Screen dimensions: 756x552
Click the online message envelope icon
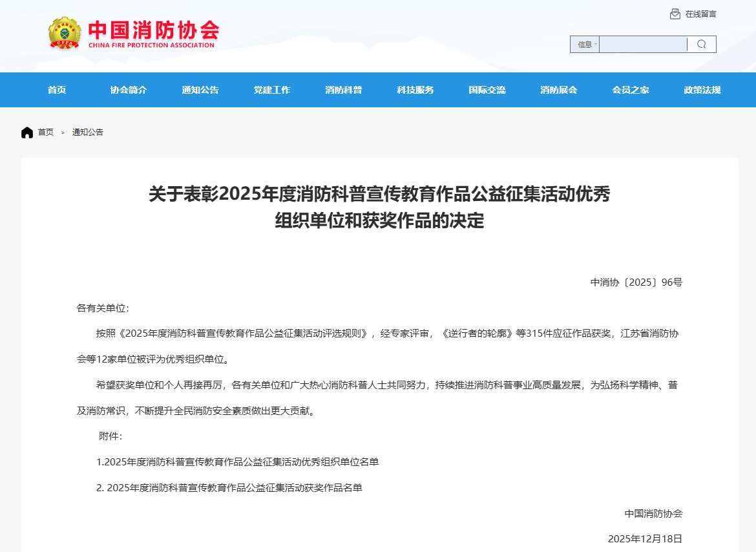point(675,14)
